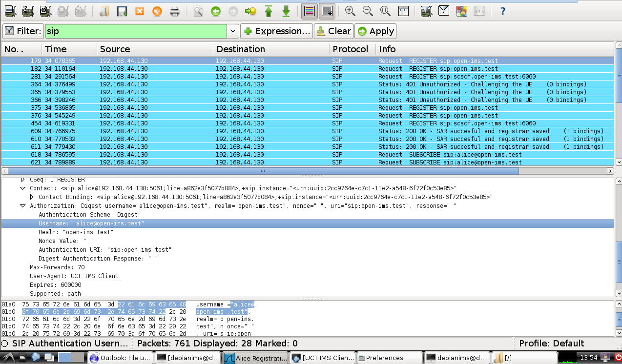The width and height of the screenshot is (622, 364).
Task: Show capture options dialog
Action: (28, 11)
